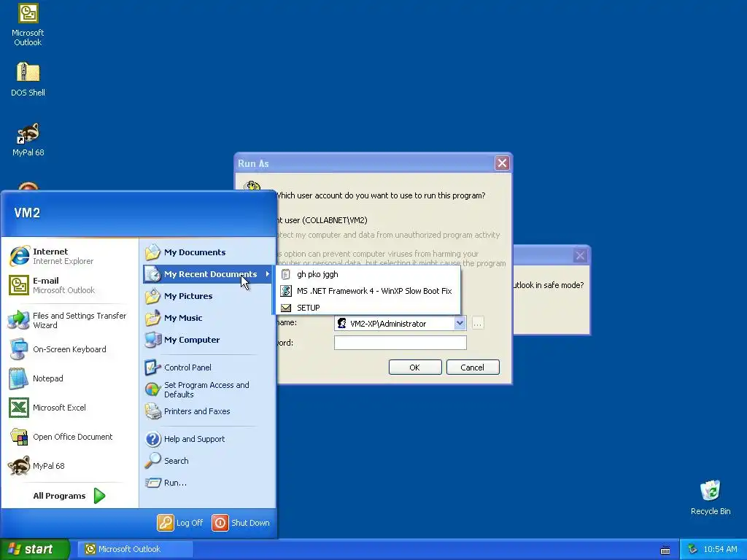
Task: Open Help and Support
Action: pyautogui.click(x=208, y=439)
